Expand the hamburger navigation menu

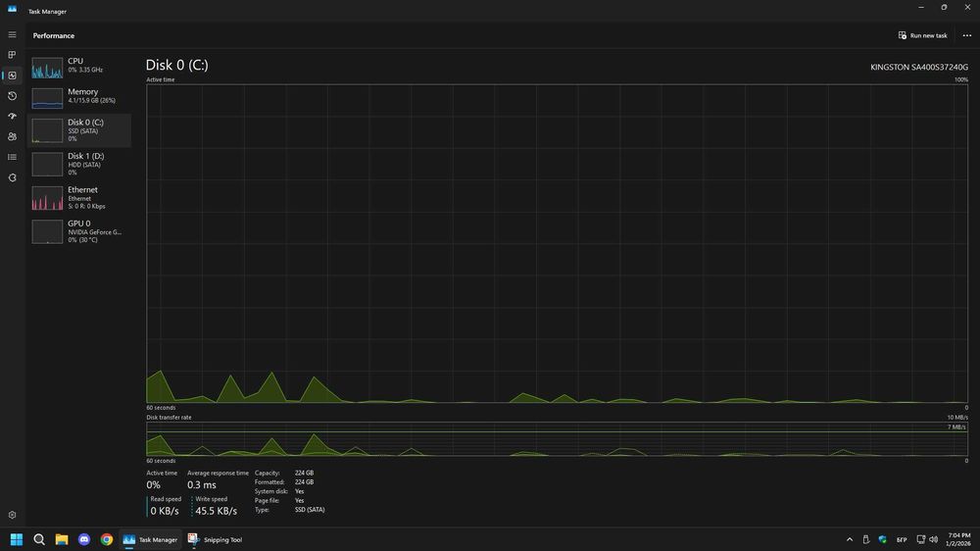coord(12,35)
